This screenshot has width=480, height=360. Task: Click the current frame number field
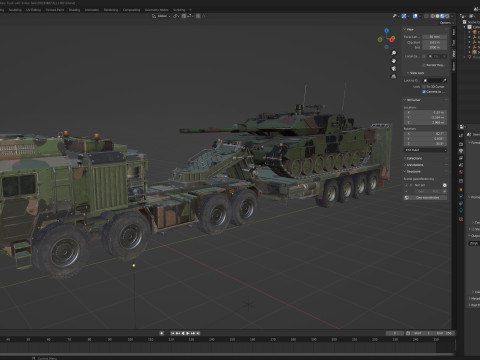point(395,333)
